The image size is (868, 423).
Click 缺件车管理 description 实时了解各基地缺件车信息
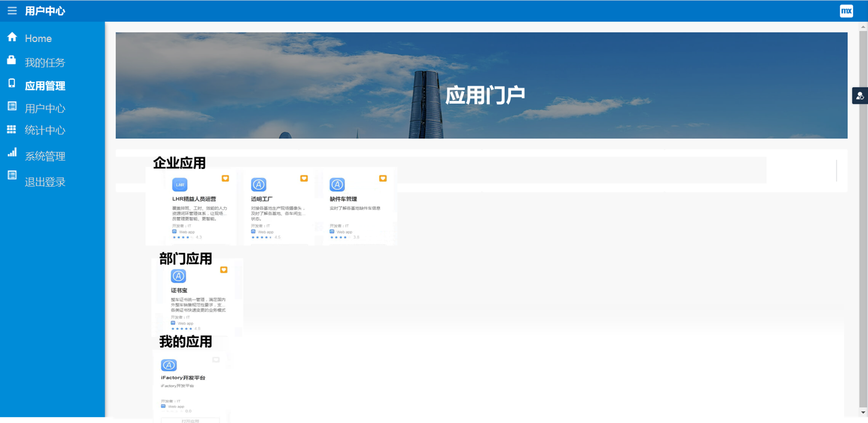[355, 208]
